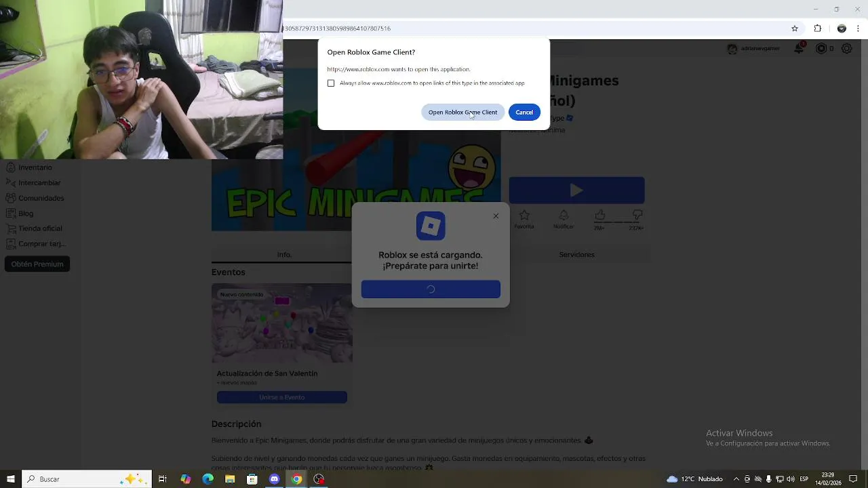868x488 pixels.
Task: Open Tienda oficial in sidebar
Action: click(x=40, y=228)
